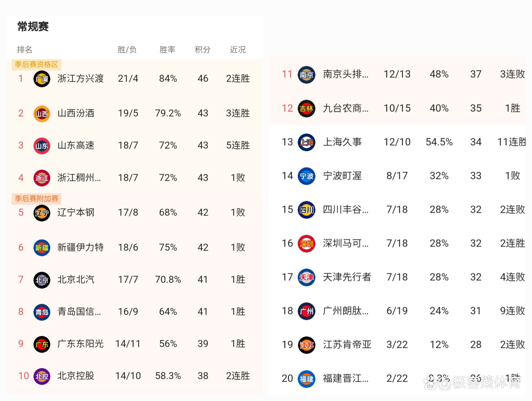Click the 常规赛 heading
Screen dimensions: 532x401
33,26
